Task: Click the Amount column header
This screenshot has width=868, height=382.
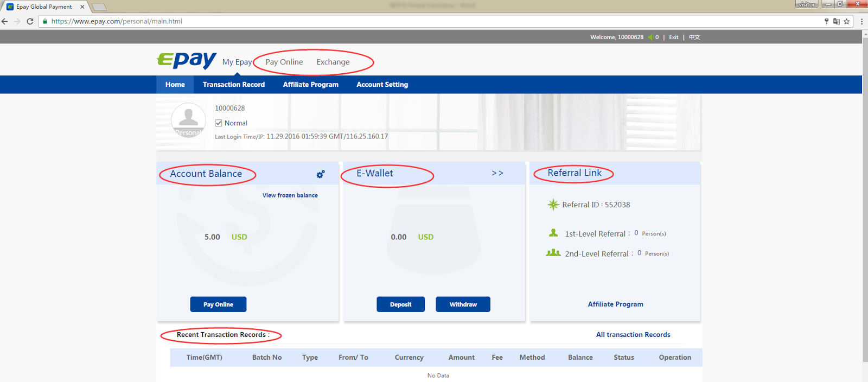Action: pyautogui.click(x=462, y=358)
